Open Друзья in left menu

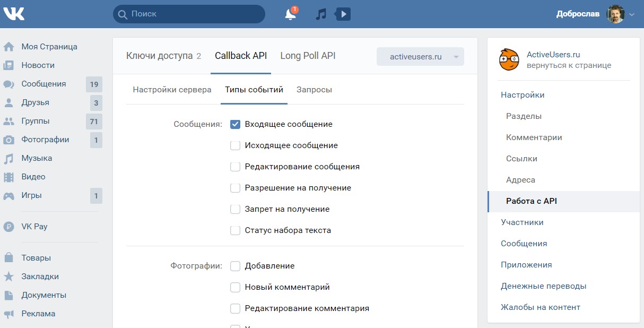coord(36,102)
